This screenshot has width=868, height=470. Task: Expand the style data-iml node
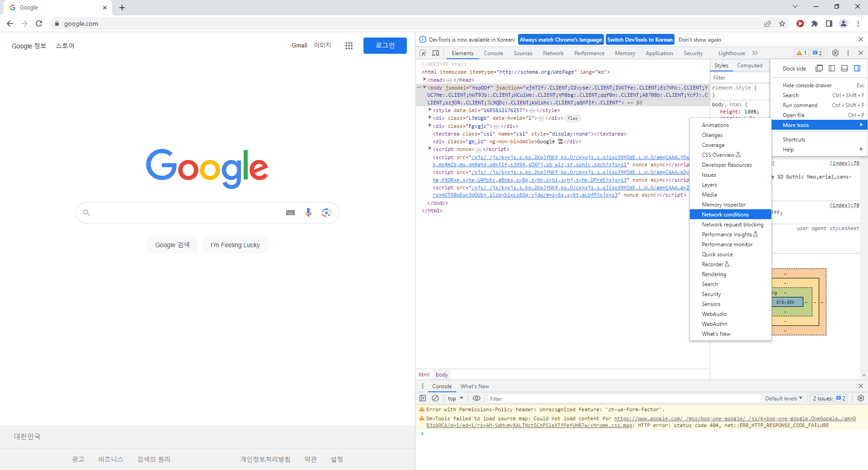click(x=430, y=110)
